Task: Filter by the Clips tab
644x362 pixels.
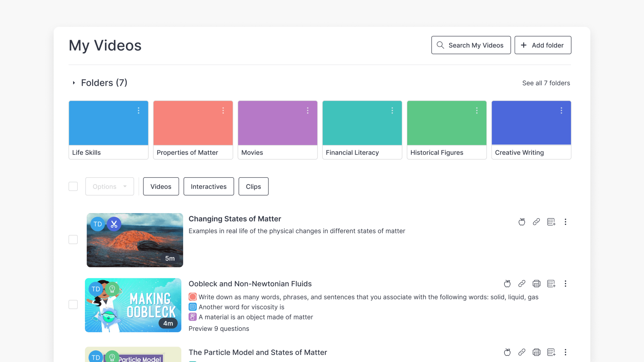Action: pos(253,186)
